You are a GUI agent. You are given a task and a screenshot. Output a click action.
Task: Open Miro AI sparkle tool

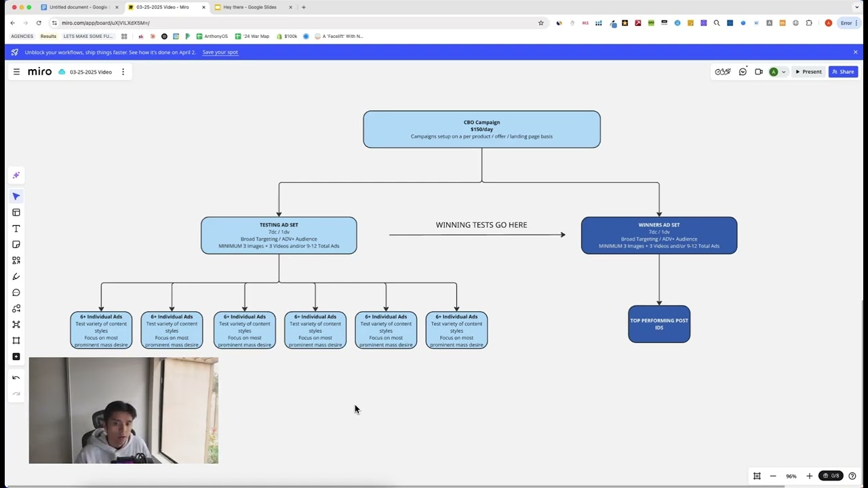click(16, 176)
